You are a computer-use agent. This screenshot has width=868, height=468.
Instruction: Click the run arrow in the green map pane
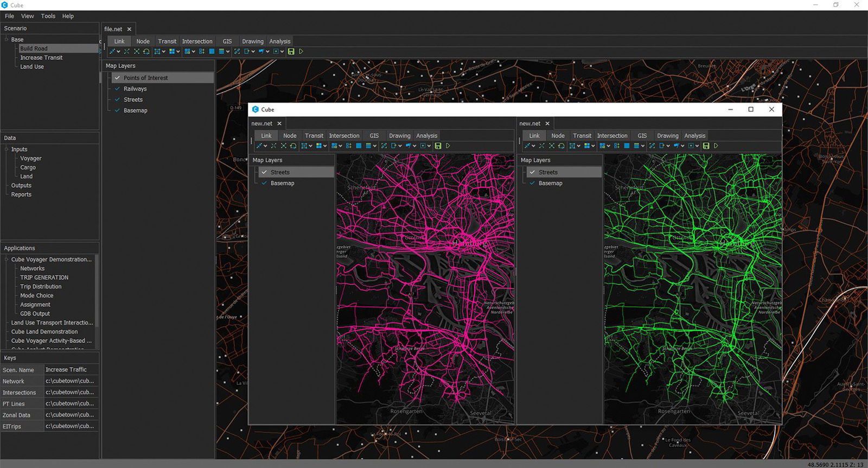[x=716, y=146]
